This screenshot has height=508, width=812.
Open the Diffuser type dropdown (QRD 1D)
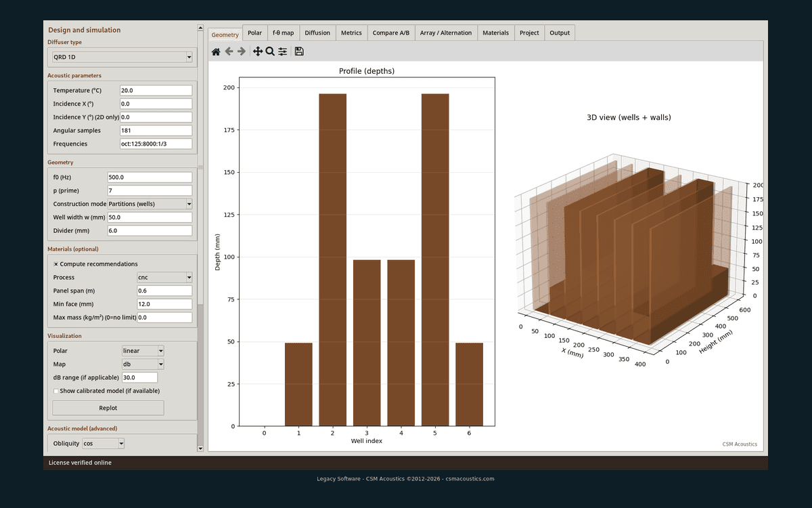pos(122,58)
